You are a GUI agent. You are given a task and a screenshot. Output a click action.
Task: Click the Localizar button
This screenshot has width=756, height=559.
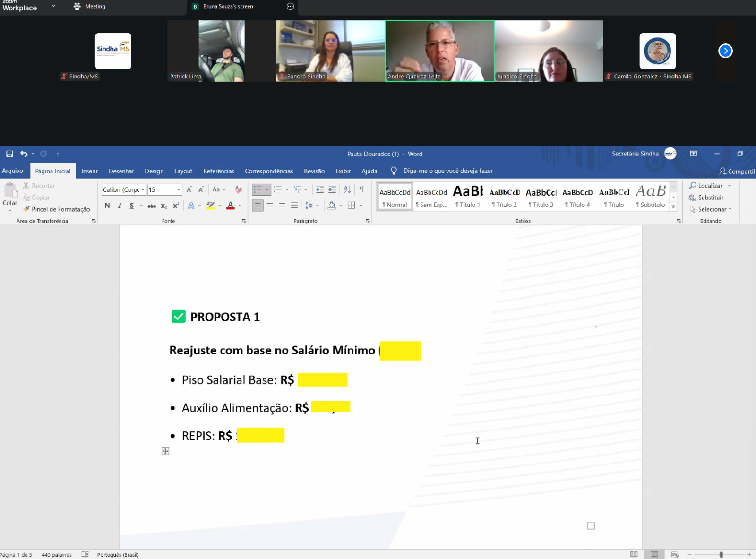coord(706,186)
